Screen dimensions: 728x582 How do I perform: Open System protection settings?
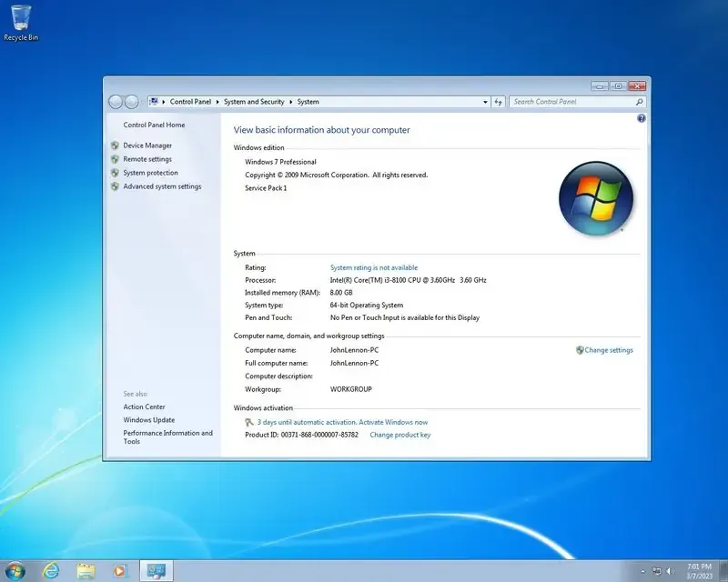tap(150, 172)
